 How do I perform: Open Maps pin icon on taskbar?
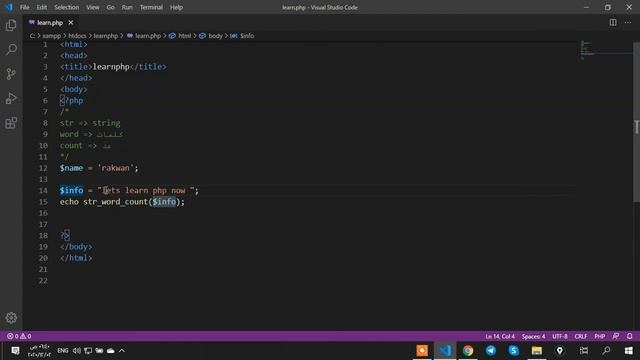pos(560,351)
